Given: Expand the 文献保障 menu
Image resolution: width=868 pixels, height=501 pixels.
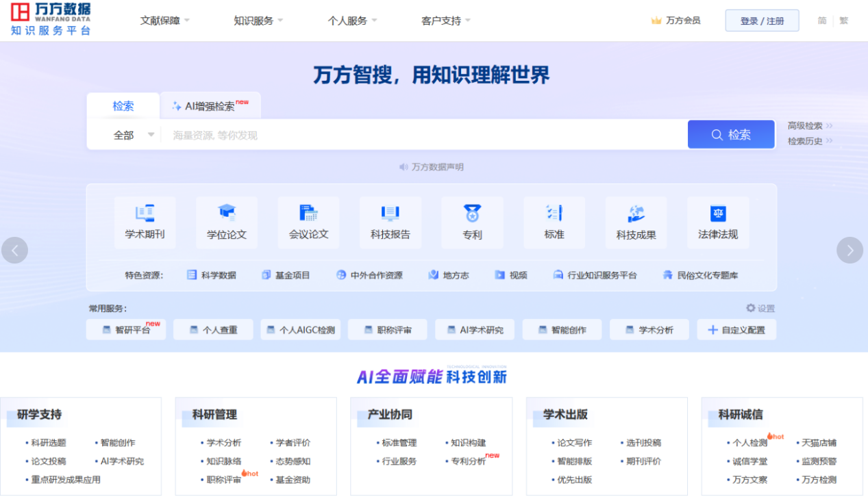Looking at the screenshot, I should [165, 21].
